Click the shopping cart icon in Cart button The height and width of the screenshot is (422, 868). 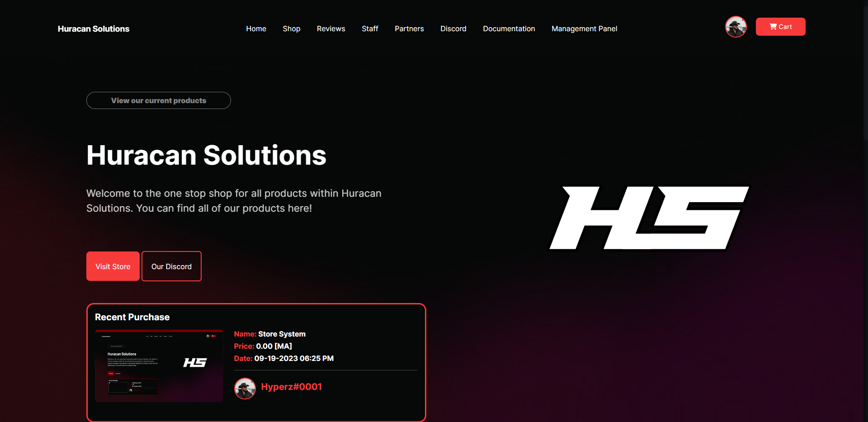coord(773,27)
